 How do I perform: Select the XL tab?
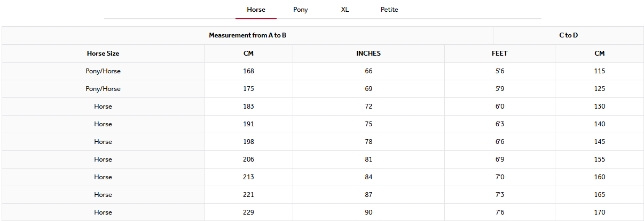pyautogui.click(x=345, y=10)
